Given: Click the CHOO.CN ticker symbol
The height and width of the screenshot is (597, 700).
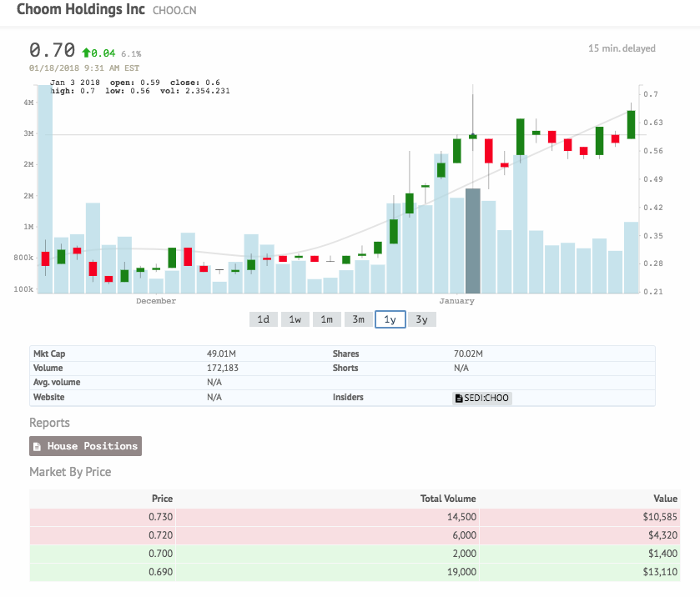Looking at the screenshot, I should (x=174, y=12).
